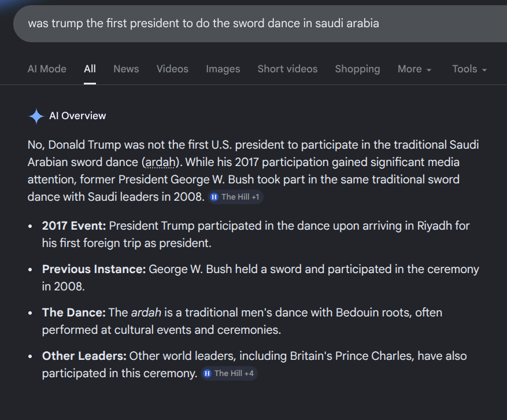The height and width of the screenshot is (420, 507).
Task: Show Videos search results
Action: pyautogui.click(x=172, y=69)
